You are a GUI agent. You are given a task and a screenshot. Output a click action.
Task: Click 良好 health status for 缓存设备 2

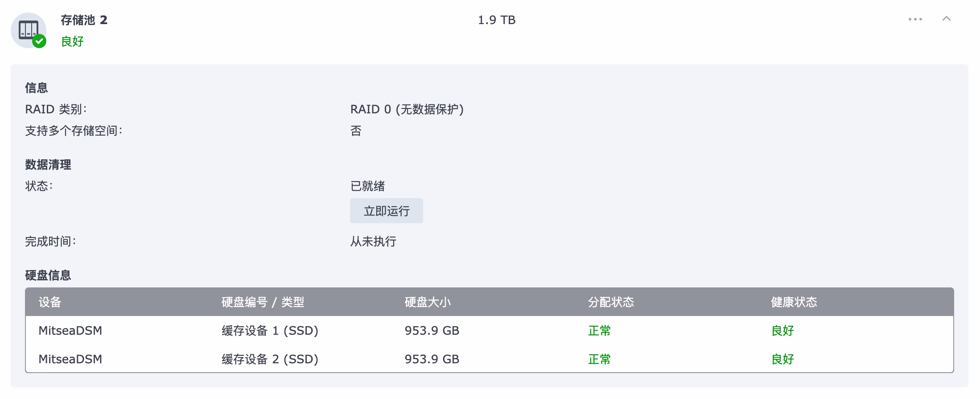coord(782,359)
